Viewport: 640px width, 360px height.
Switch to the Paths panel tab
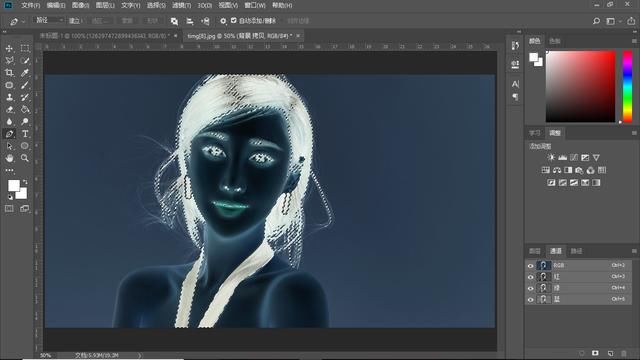[576, 251]
